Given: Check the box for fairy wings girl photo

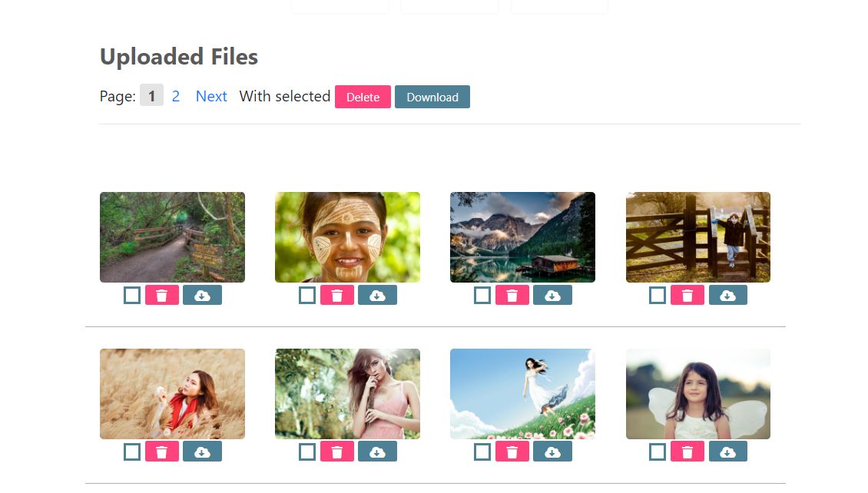Looking at the screenshot, I should 658,452.
